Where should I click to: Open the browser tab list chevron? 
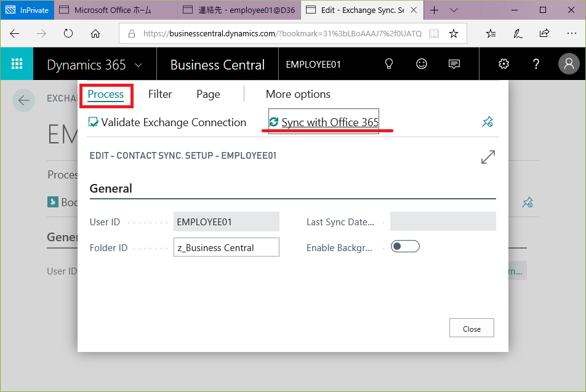(x=454, y=10)
